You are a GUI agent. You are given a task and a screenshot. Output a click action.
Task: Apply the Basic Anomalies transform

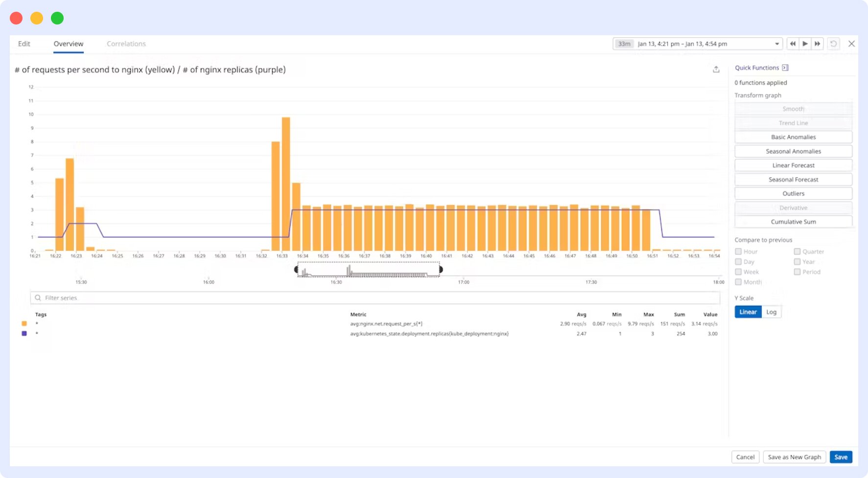point(793,137)
